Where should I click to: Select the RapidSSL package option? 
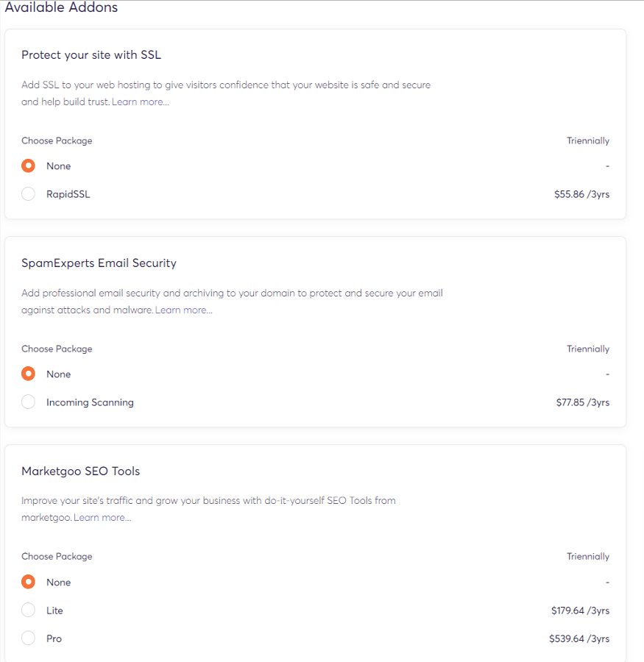click(x=28, y=193)
